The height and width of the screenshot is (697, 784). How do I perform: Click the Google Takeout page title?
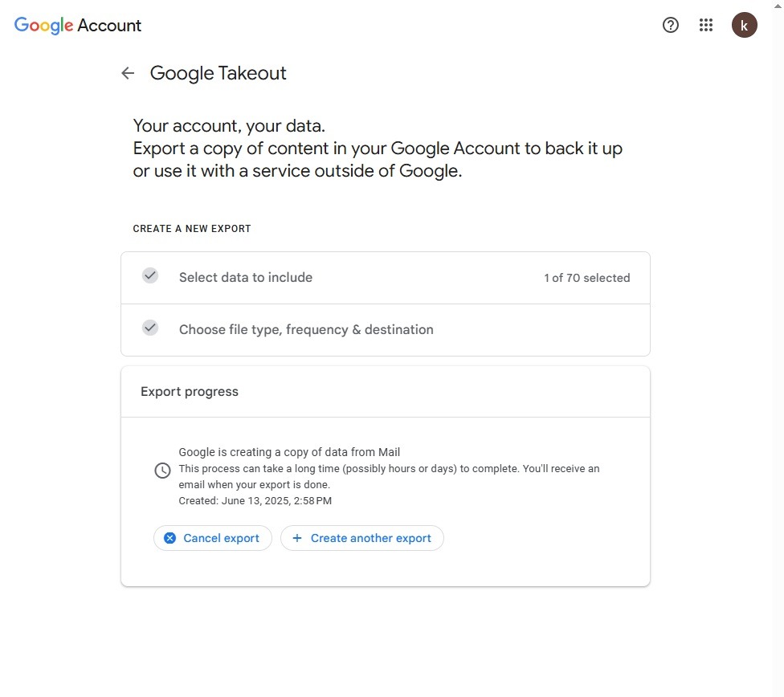tap(218, 74)
